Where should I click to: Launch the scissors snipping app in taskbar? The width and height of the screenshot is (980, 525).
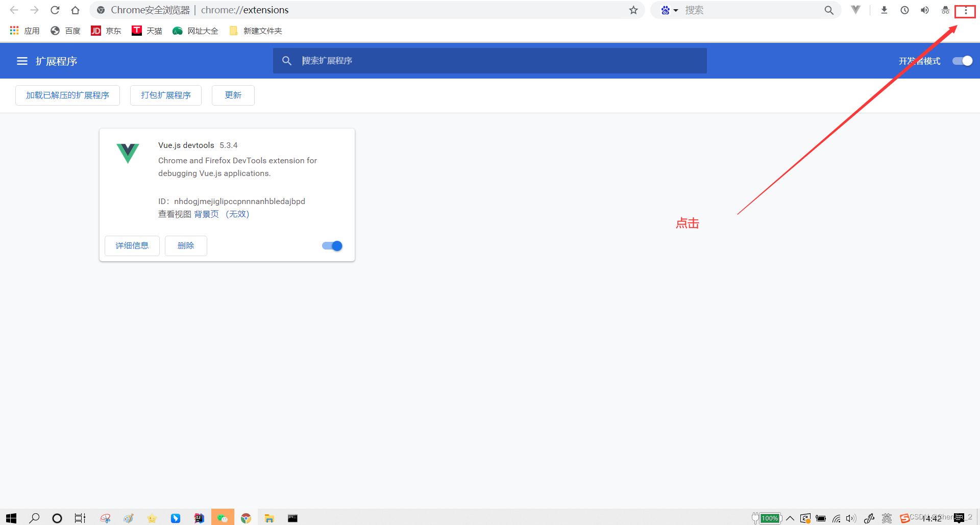(106, 518)
